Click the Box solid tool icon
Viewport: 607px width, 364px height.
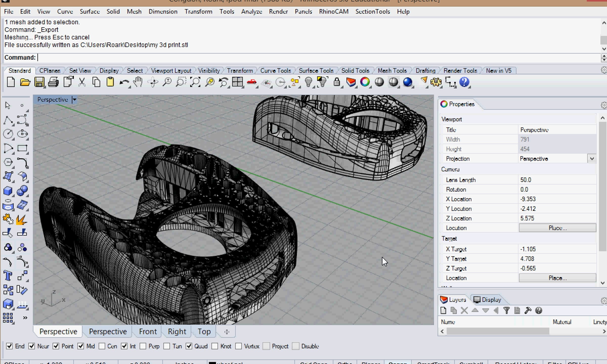(x=8, y=191)
